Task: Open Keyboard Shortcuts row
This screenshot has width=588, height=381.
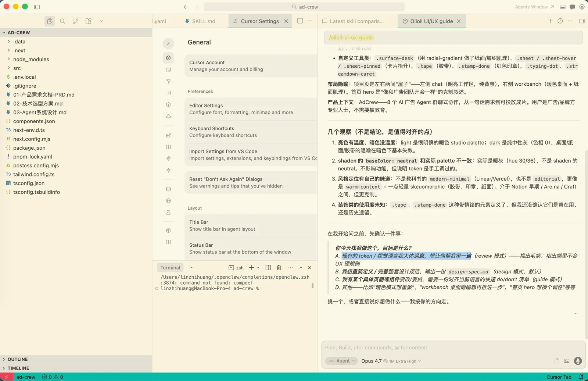Action: point(251,132)
